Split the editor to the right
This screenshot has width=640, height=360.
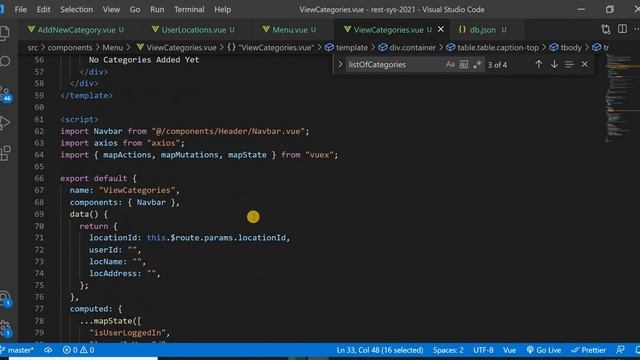[x=622, y=29]
